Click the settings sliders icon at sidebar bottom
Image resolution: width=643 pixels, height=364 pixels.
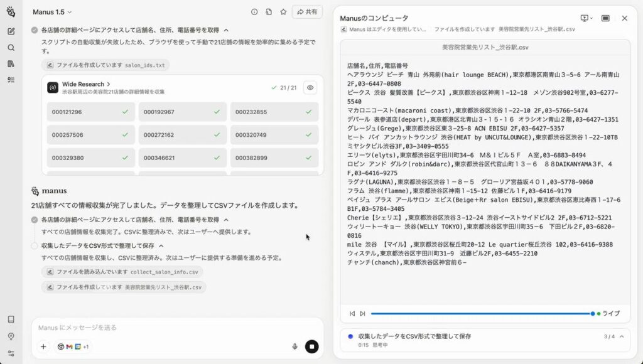pyautogui.click(x=11, y=353)
